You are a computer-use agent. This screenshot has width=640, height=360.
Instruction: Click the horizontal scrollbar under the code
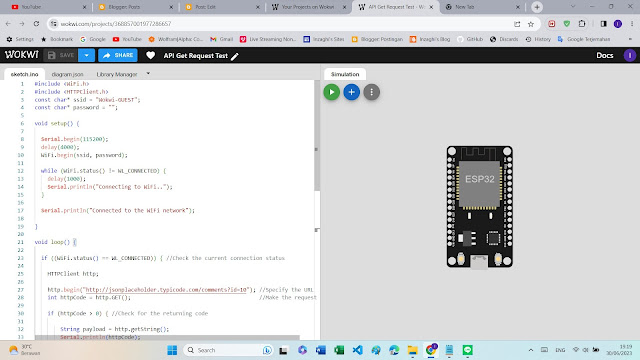167,338
